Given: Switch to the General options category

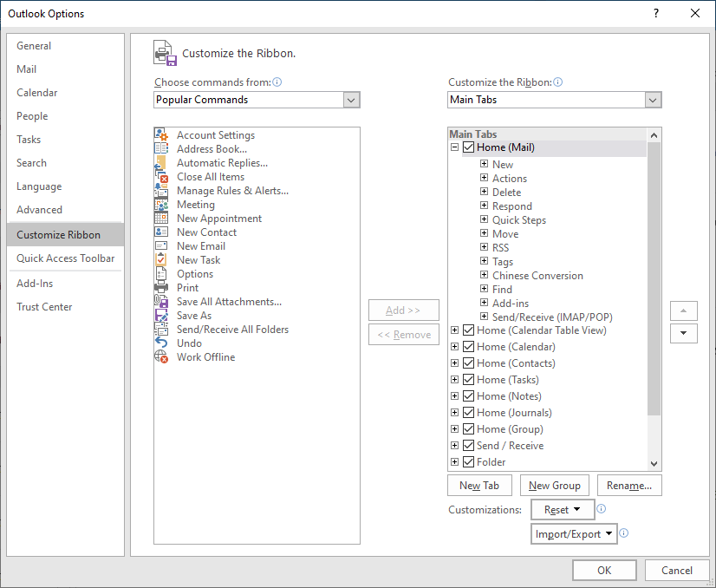Looking at the screenshot, I should [65, 46].
